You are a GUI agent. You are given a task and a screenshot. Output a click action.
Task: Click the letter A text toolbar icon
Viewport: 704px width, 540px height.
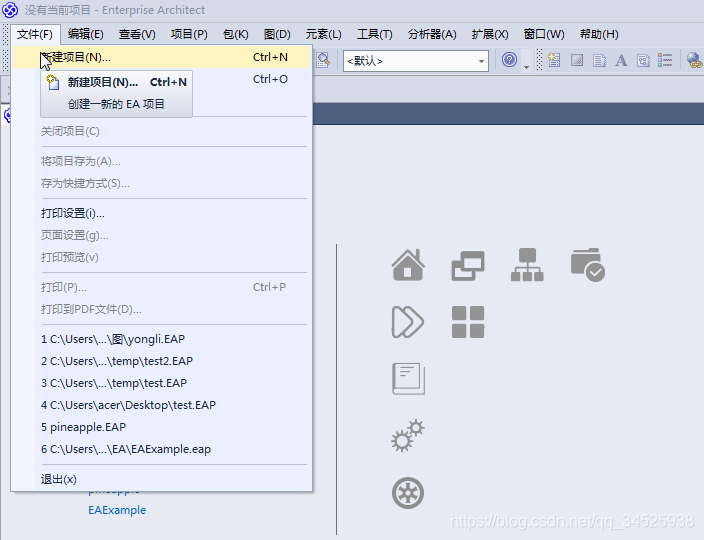[x=621, y=60]
